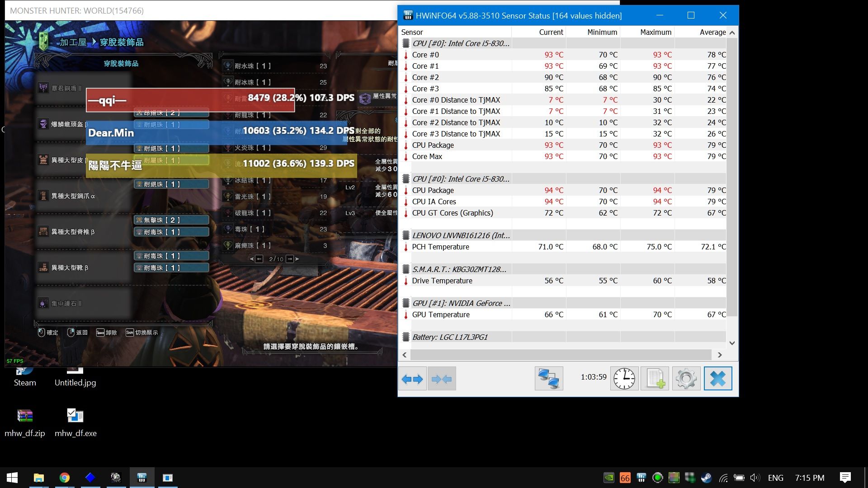Select the first CPU [#0] Intel Core group header
The height and width of the screenshot is (488, 868).
pos(563,43)
